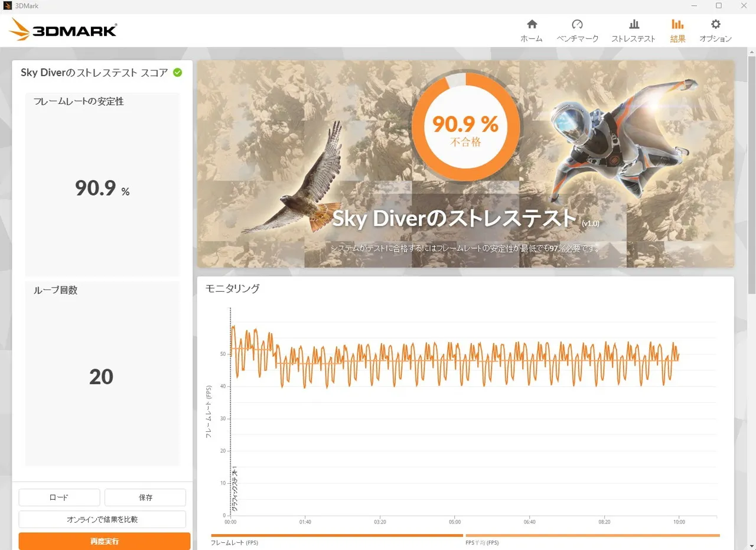Image resolution: width=756 pixels, height=550 pixels.
Task: Click the vertical scrollbar thumb on the right
Action: [751, 177]
